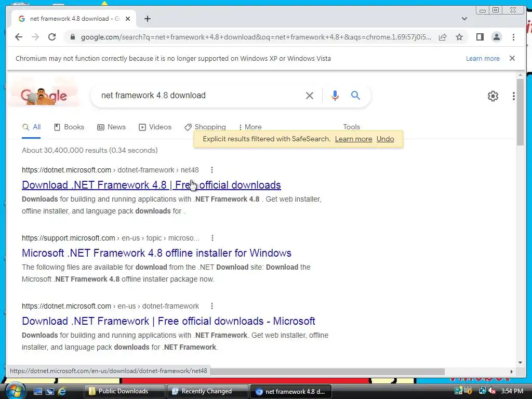Screen dimensions: 532x399
Task: Clear the search box with X icon
Action: pos(310,96)
